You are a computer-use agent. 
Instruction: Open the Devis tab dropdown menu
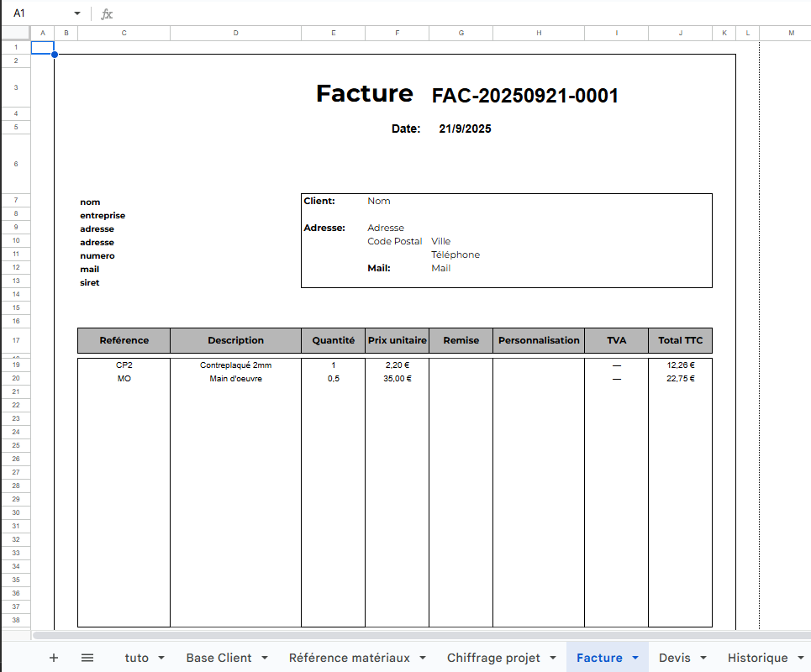[x=702, y=658]
